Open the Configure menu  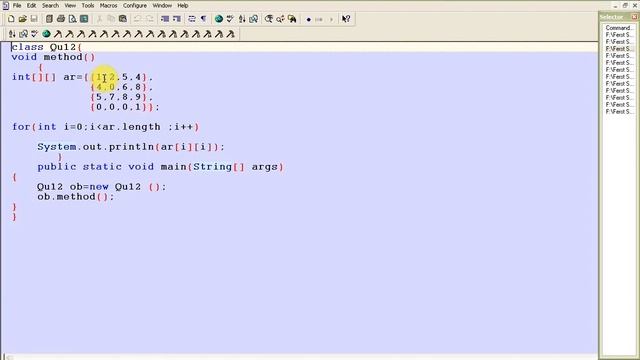point(135,5)
